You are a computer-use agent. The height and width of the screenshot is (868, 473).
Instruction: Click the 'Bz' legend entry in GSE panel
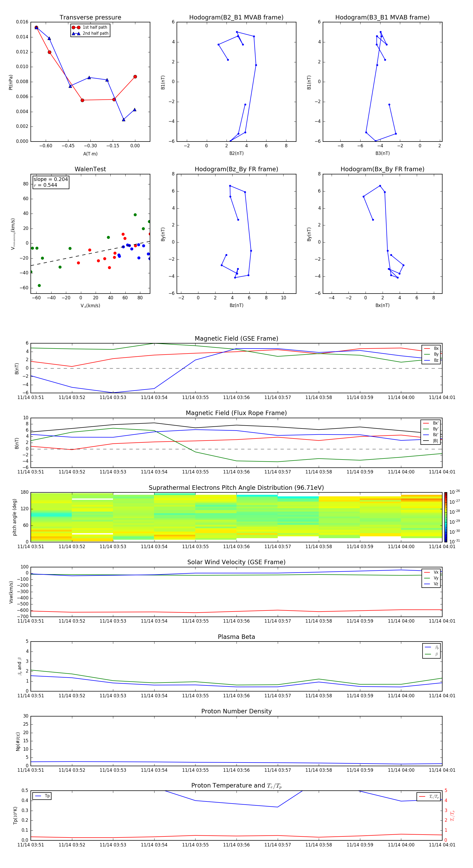[431, 360]
